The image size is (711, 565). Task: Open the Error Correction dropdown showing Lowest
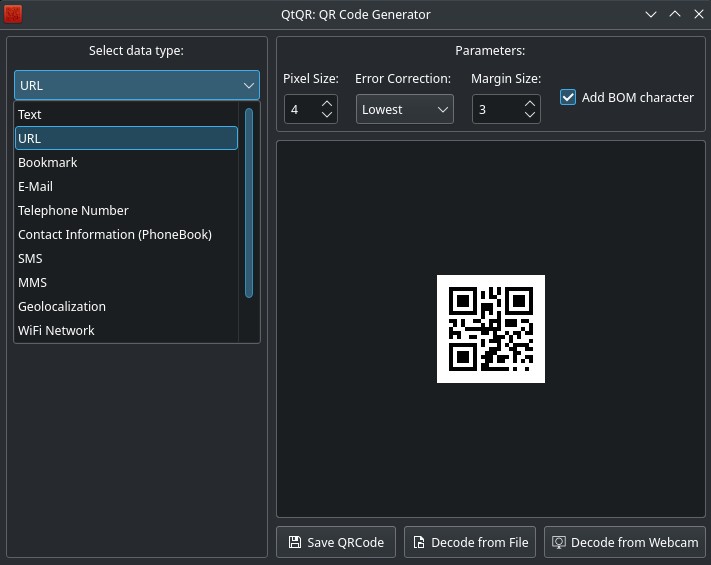click(x=404, y=109)
